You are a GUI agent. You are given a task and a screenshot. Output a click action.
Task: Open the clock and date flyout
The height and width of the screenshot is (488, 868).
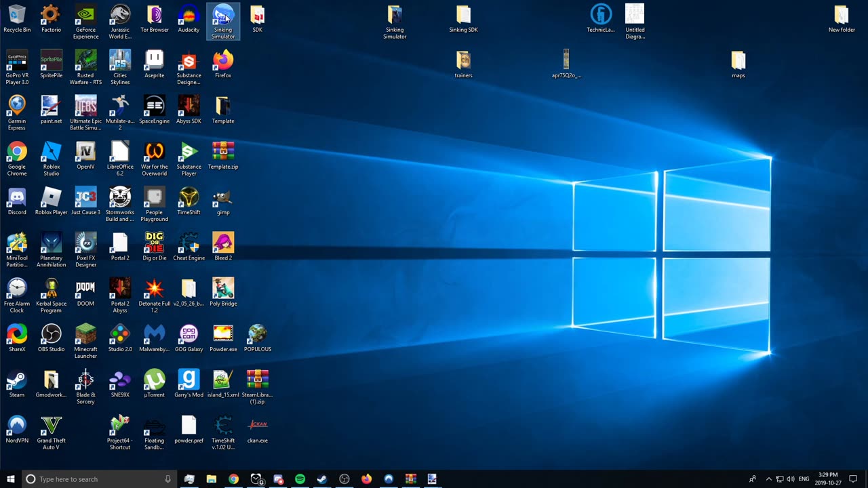[828, 479]
